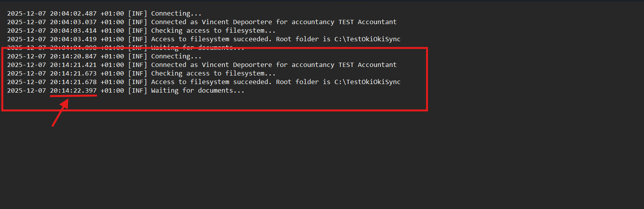The image size is (644, 209).
Task: Click the 20:04:03.414 "Checking access to filesystem..." message
Action: coord(213,31)
